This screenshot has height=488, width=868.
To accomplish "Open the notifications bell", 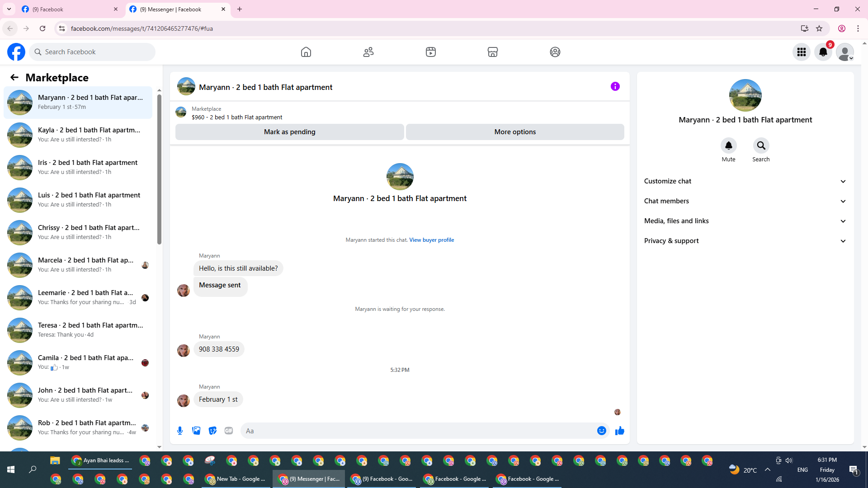I will pos(823,52).
